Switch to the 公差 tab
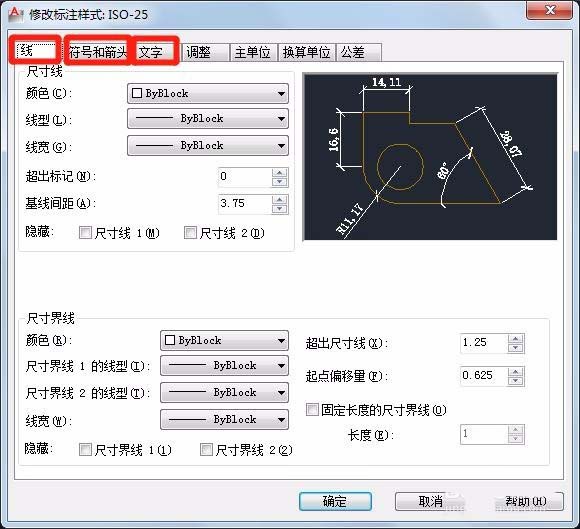This screenshot has height=529, width=580. 359,52
